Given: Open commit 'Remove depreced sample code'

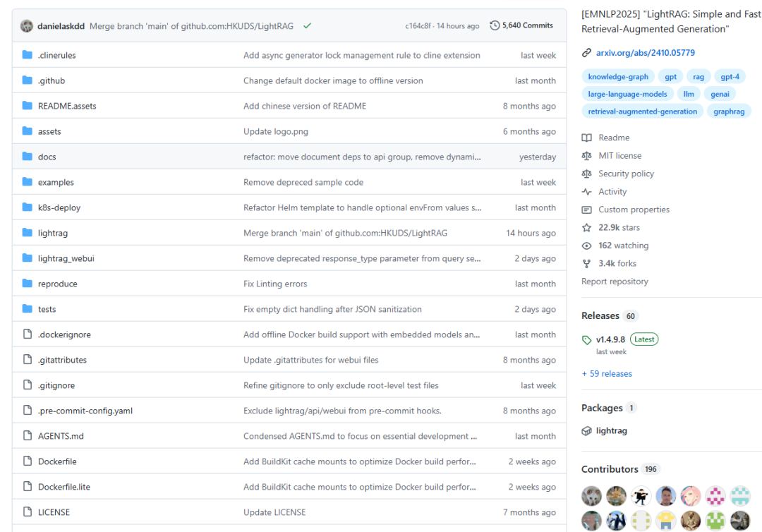Looking at the screenshot, I should click(303, 182).
